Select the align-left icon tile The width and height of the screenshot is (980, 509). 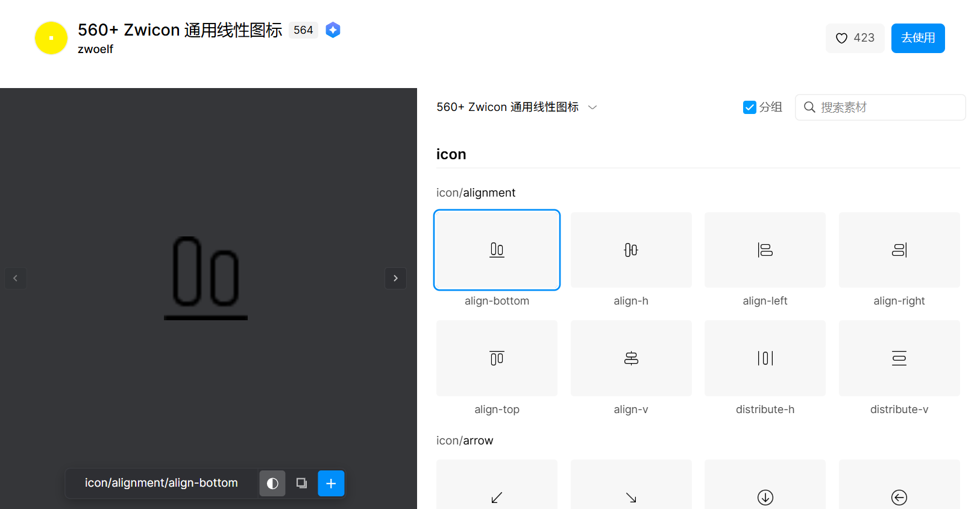click(x=765, y=250)
